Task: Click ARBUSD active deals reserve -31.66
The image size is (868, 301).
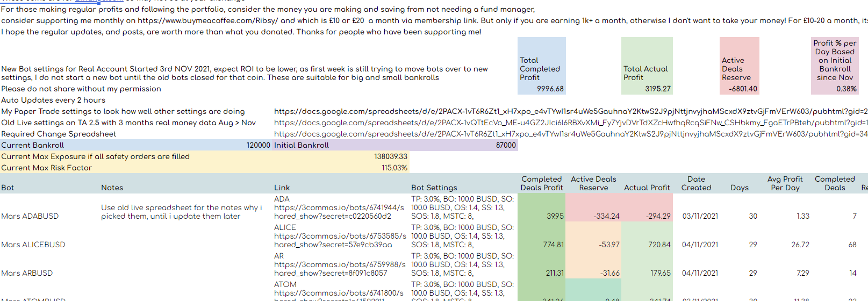Action: (x=609, y=273)
